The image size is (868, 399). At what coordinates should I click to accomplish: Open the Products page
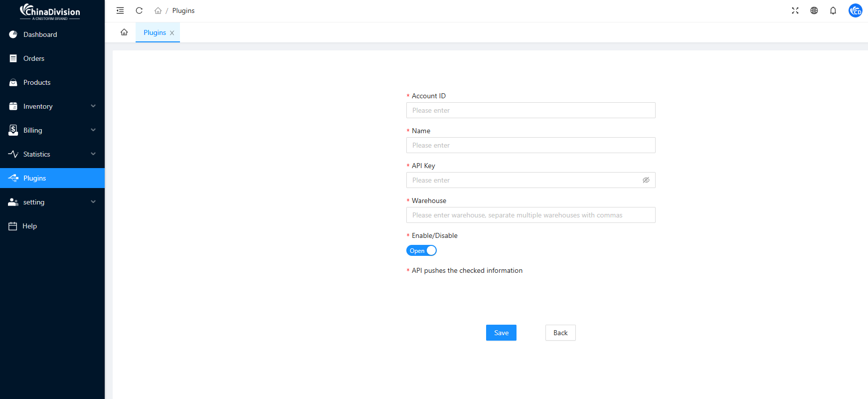[37, 82]
